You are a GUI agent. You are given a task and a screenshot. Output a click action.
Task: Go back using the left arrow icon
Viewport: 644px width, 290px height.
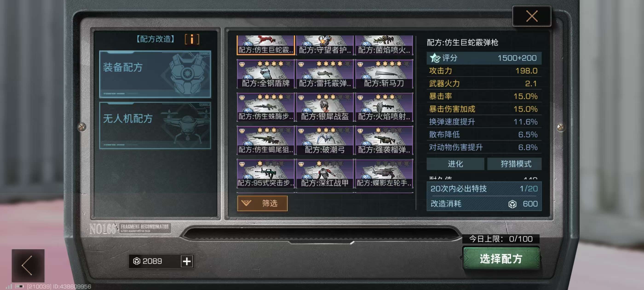point(28,265)
